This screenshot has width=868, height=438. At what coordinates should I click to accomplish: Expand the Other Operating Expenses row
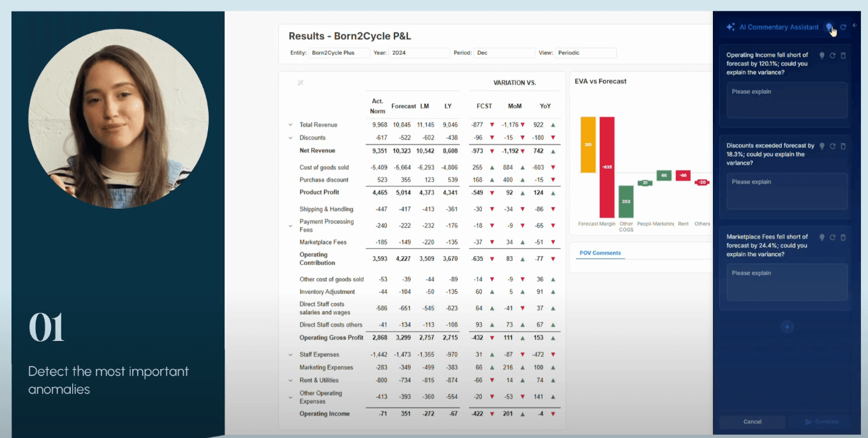(x=290, y=397)
